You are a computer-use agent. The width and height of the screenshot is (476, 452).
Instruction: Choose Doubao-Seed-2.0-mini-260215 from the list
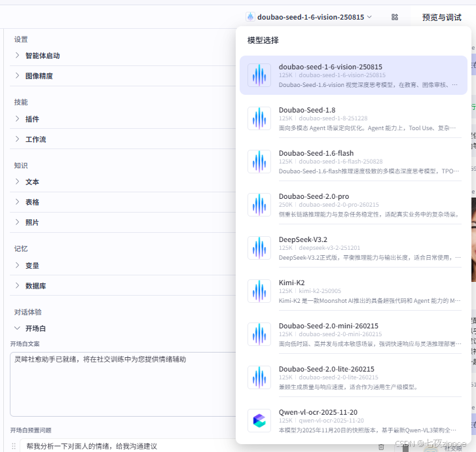354,334
